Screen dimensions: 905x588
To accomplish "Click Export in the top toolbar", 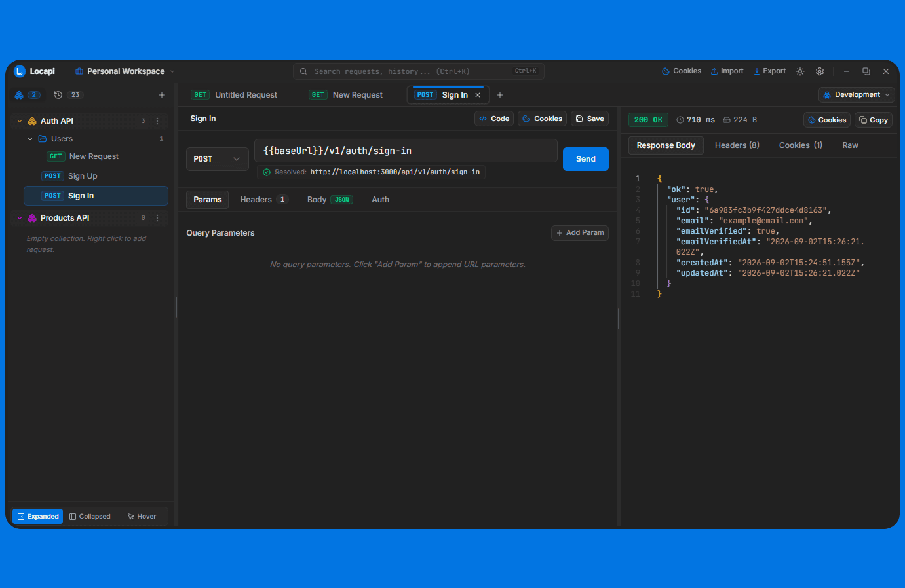I will (x=769, y=71).
